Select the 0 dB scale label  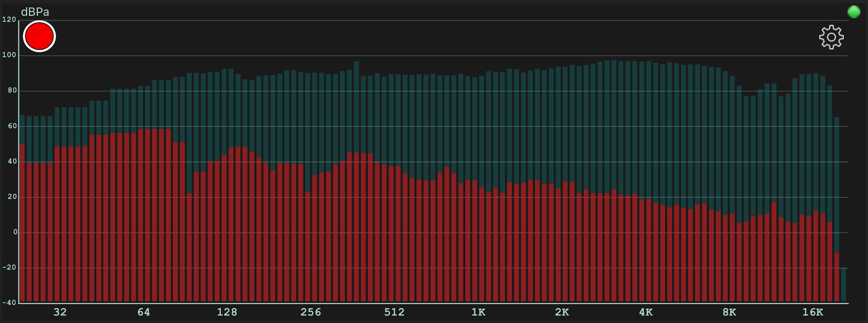click(x=15, y=232)
